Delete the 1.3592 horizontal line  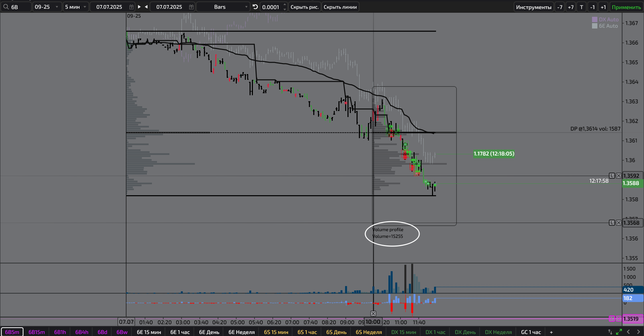[x=619, y=176]
